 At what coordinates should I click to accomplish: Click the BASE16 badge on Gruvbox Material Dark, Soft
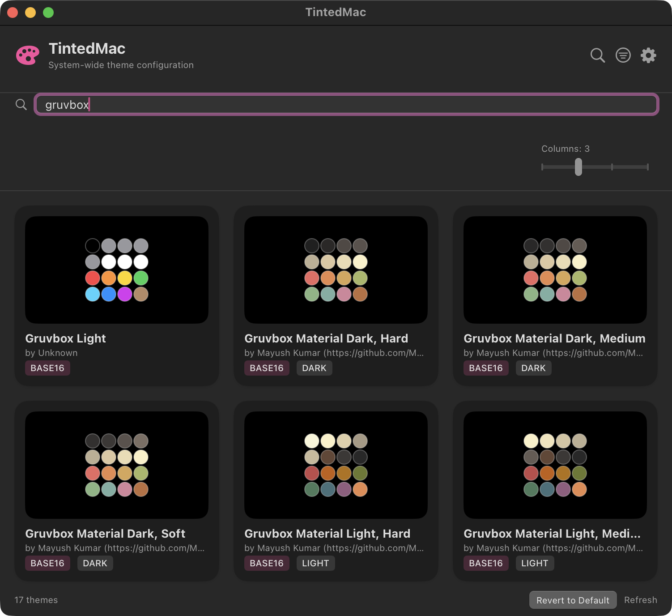pyautogui.click(x=47, y=563)
